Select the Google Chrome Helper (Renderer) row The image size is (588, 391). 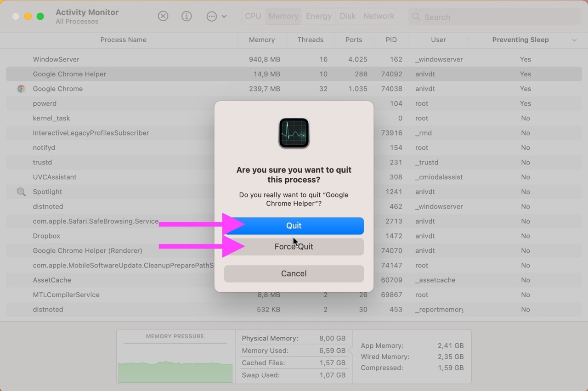[x=294, y=250]
